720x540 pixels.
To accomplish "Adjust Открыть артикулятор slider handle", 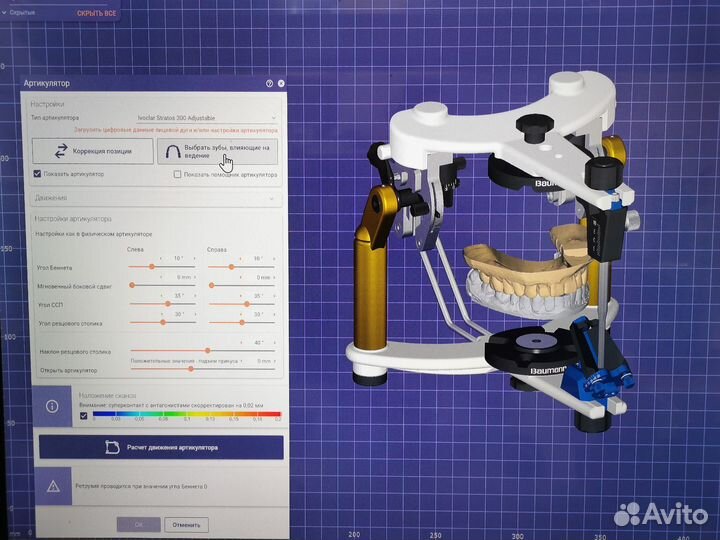I will [191, 369].
